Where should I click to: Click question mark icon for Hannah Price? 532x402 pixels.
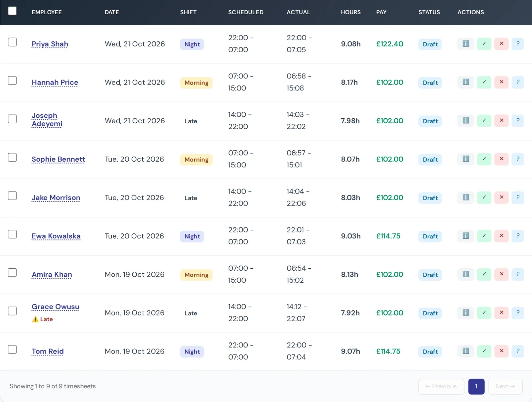click(518, 82)
